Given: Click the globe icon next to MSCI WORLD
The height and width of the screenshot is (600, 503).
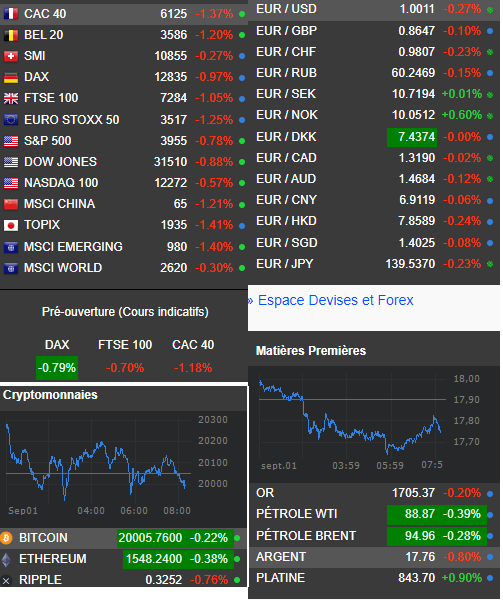Looking at the screenshot, I should 11,269.
